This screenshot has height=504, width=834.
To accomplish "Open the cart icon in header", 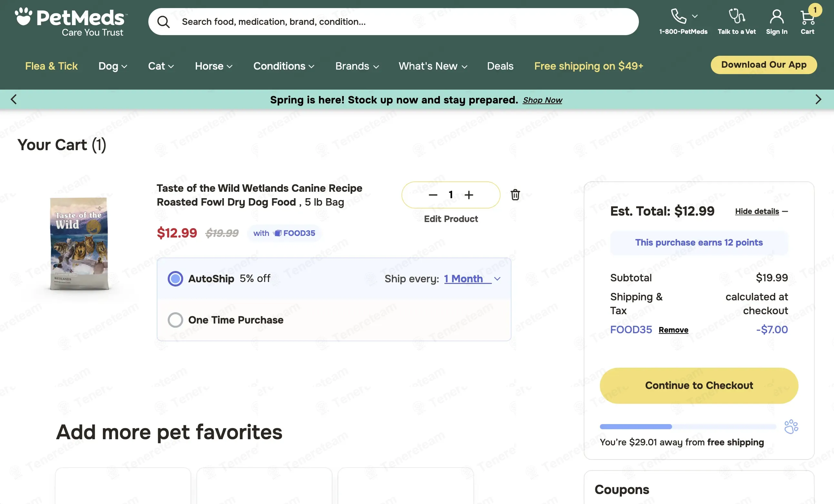I will coord(808,17).
